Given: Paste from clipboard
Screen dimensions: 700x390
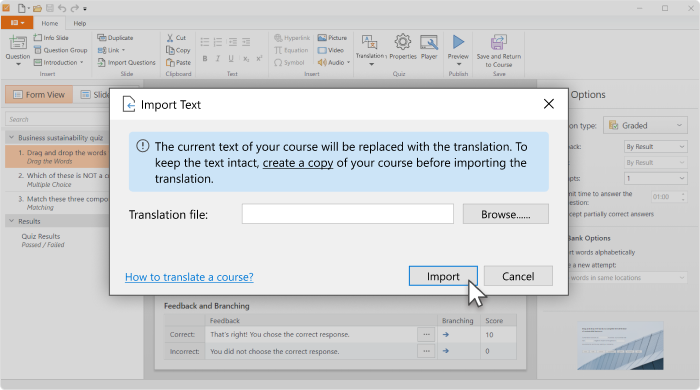Looking at the screenshot, I should (178, 62).
